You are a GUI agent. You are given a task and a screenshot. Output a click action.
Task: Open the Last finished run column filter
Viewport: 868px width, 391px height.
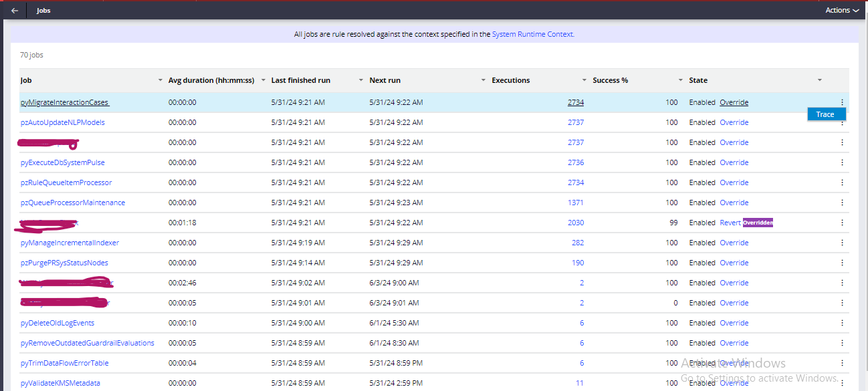coord(361,80)
